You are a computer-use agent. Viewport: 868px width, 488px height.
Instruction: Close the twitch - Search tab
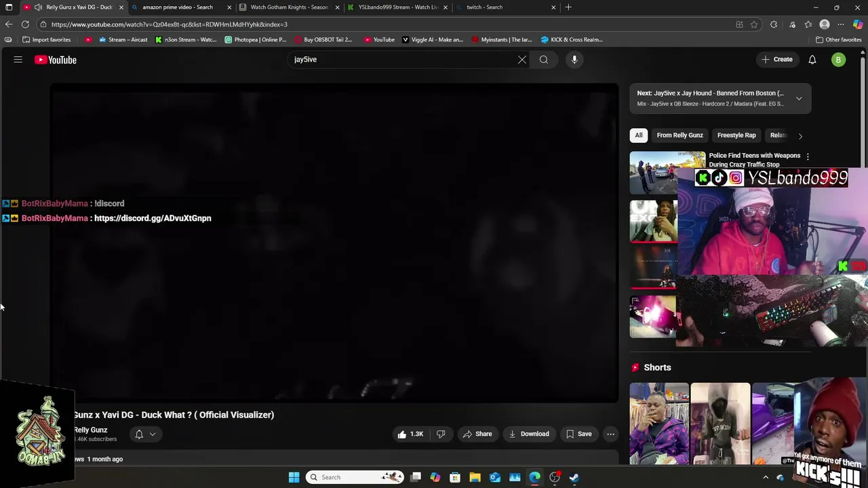tap(553, 7)
